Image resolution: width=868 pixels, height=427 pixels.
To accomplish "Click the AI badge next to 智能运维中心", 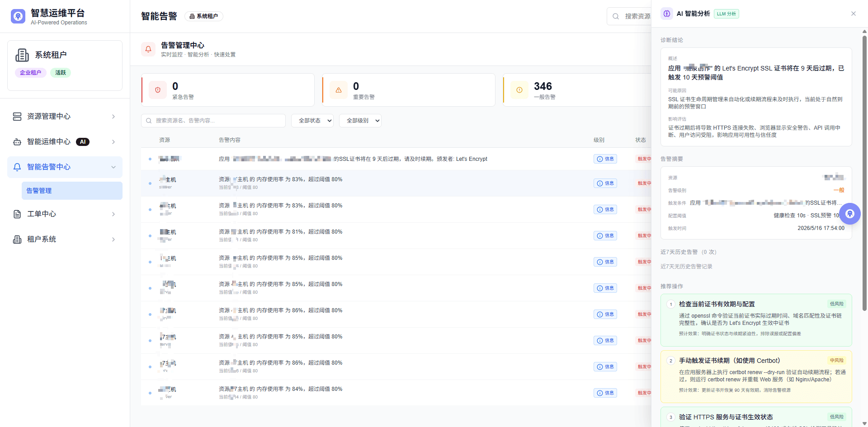I will click(83, 142).
